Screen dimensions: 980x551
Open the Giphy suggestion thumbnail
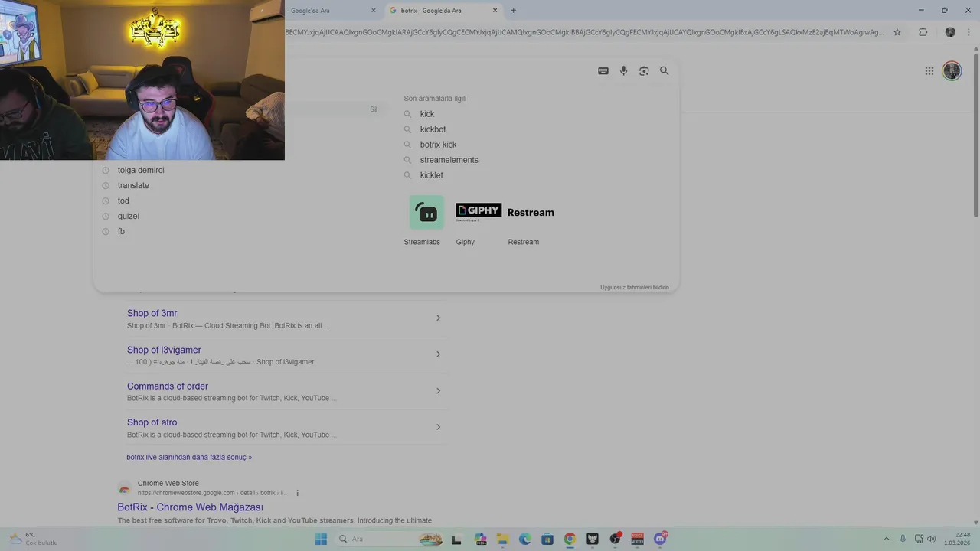coord(479,212)
